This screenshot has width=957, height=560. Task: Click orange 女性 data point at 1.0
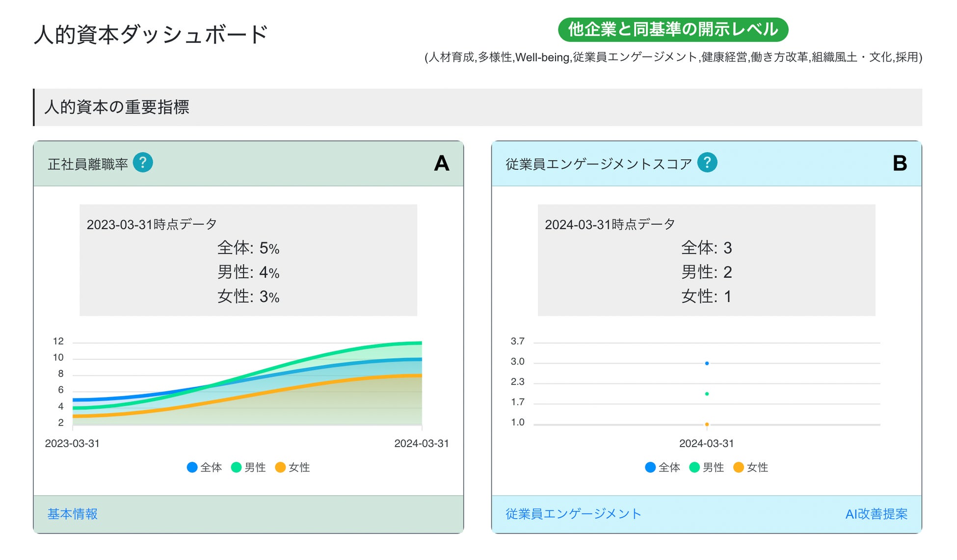point(707,424)
